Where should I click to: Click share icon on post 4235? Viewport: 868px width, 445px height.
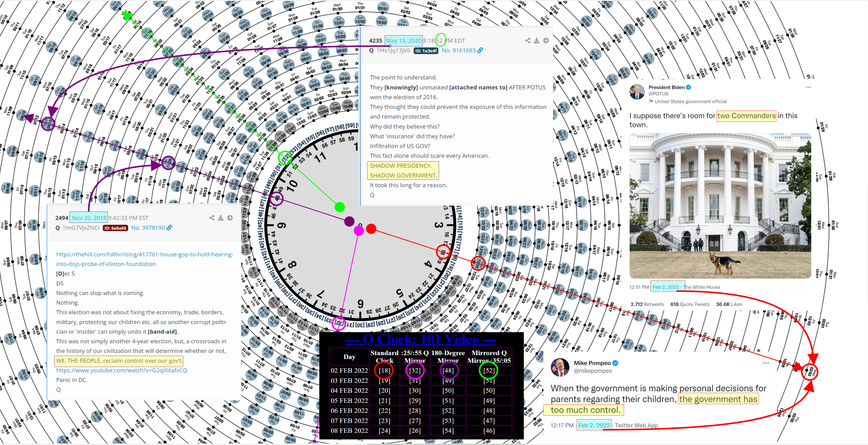tap(528, 41)
